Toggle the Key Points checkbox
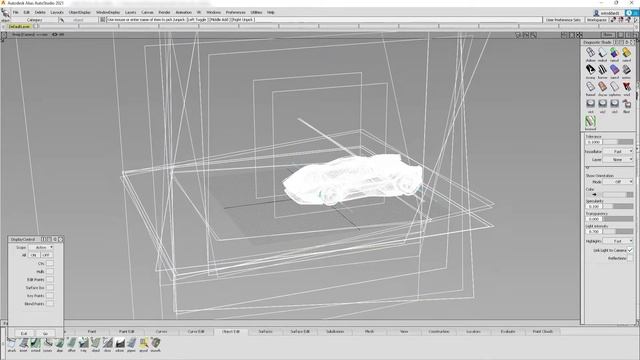The width and height of the screenshot is (640, 360). pos(49,296)
